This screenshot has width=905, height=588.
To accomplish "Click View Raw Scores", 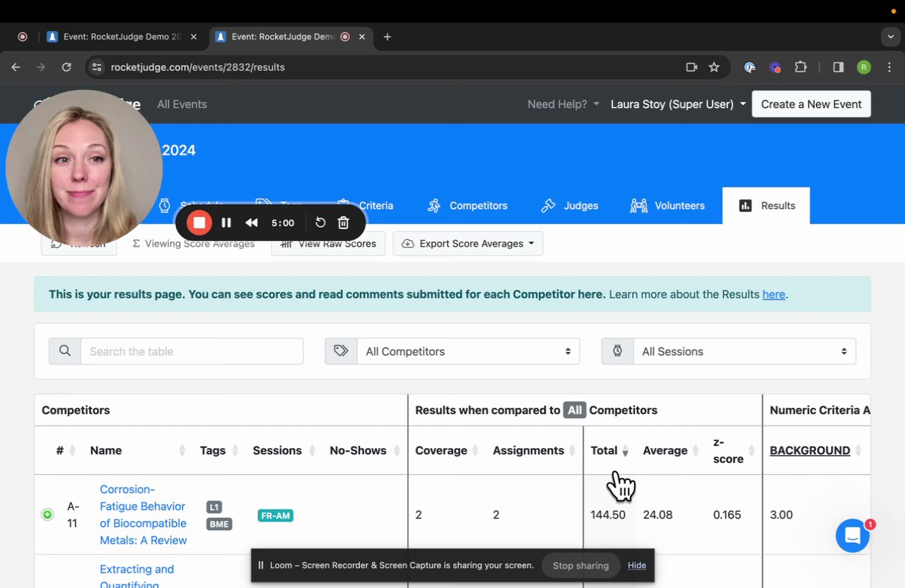I will click(328, 243).
